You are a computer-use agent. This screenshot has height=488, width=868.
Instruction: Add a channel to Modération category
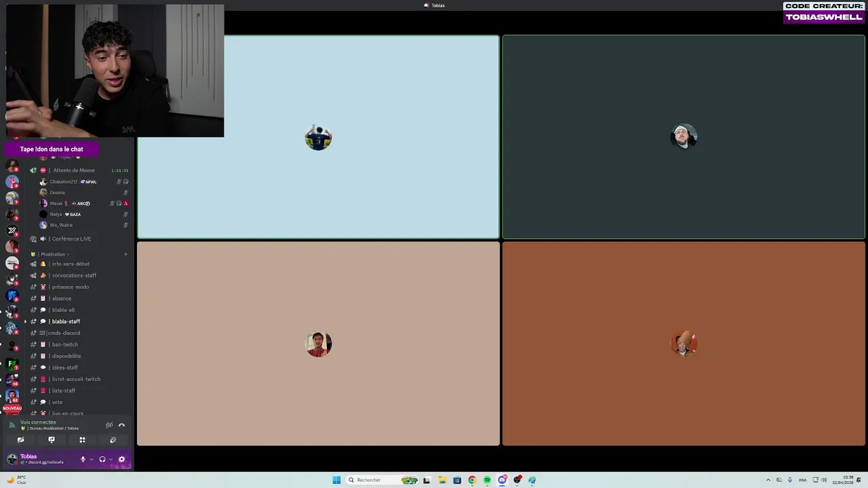pos(125,254)
